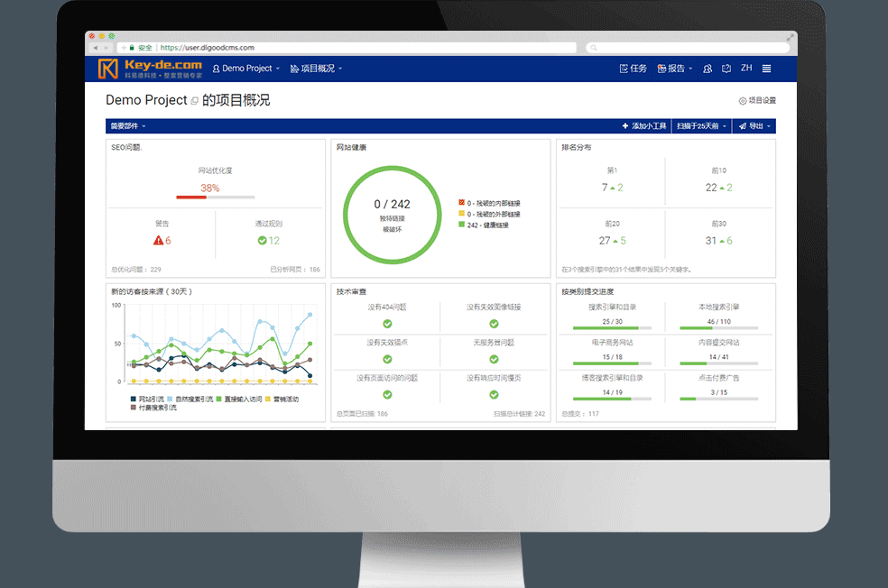Click the 扫描总计链接: 242 text
Viewport: 888px width, 588px height.
coord(519,414)
